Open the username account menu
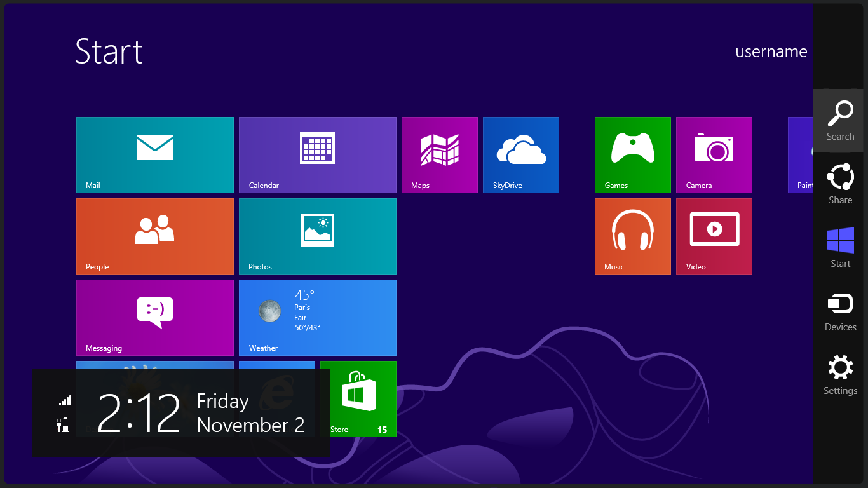The width and height of the screenshot is (868, 488). coord(771,51)
